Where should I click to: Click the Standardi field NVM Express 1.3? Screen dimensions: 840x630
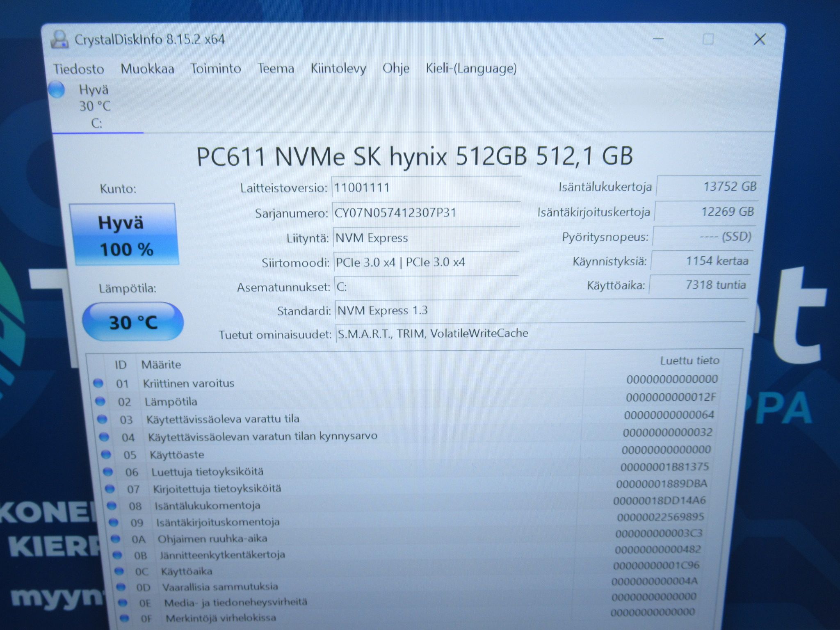(x=541, y=310)
